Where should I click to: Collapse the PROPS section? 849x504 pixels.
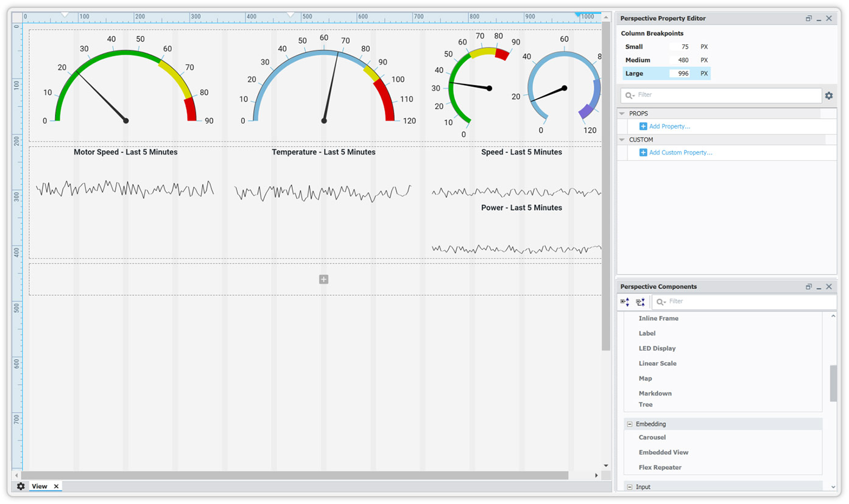coord(622,113)
